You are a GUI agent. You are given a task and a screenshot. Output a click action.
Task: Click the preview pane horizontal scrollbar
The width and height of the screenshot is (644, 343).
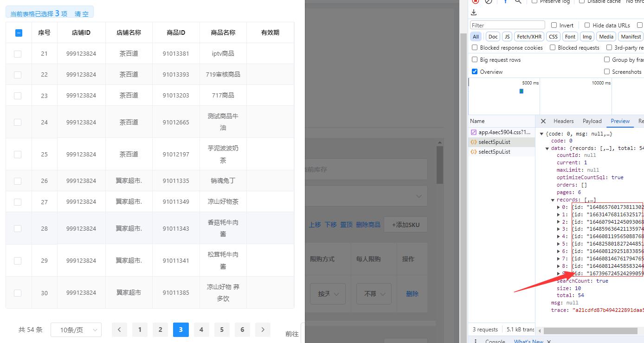(591, 331)
